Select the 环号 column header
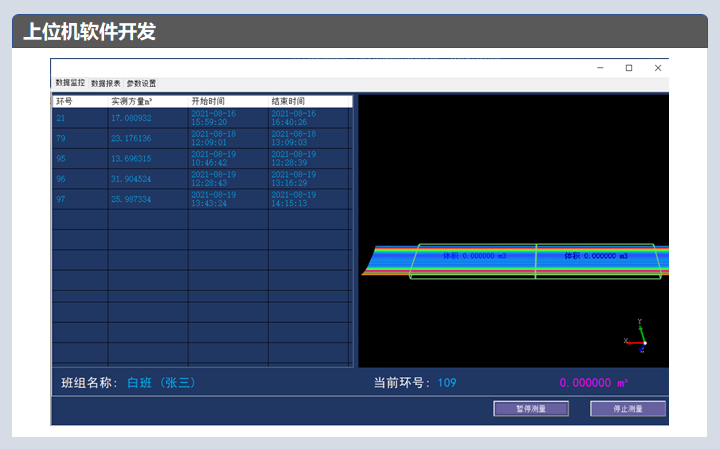The width and height of the screenshot is (720, 449). click(80, 101)
